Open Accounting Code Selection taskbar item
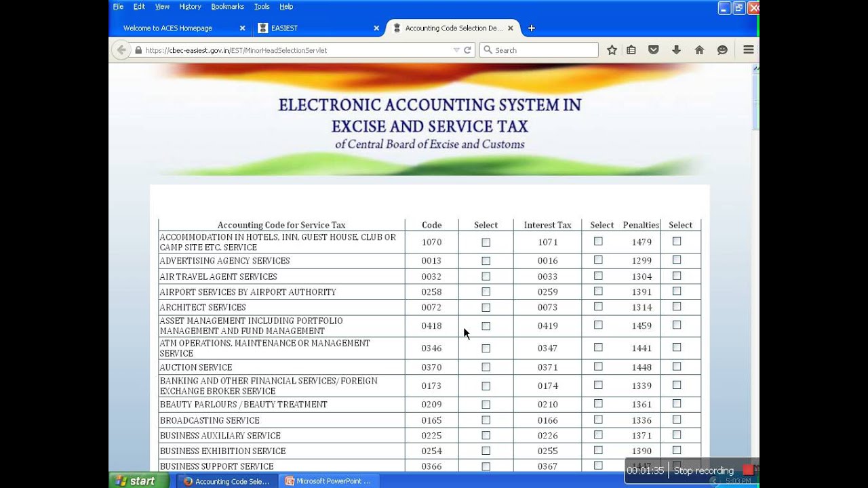This screenshot has width=868, height=488. tap(227, 481)
